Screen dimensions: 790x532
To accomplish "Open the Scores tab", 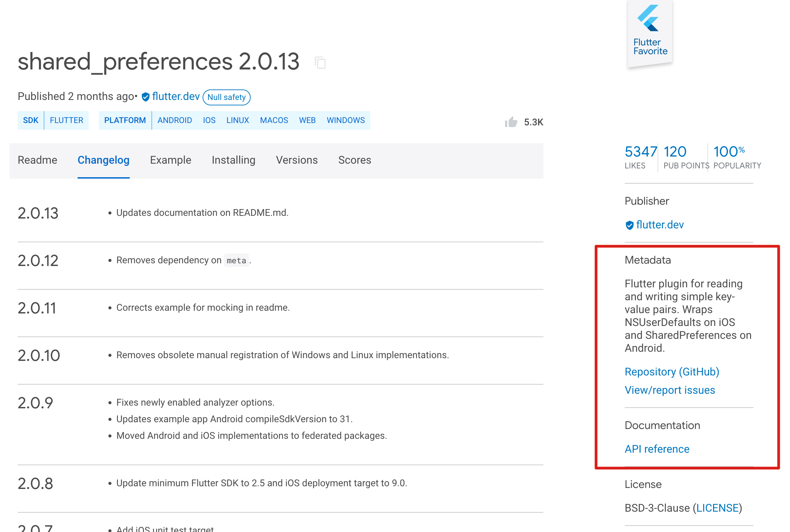I will coord(355,160).
